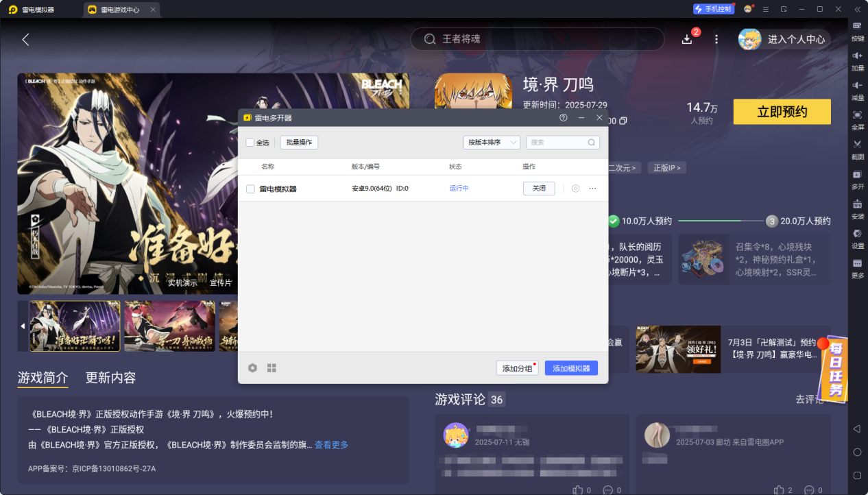The width and height of the screenshot is (868, 495).
Task: Click the Android back triangle in sidebar
Action: 857,428
